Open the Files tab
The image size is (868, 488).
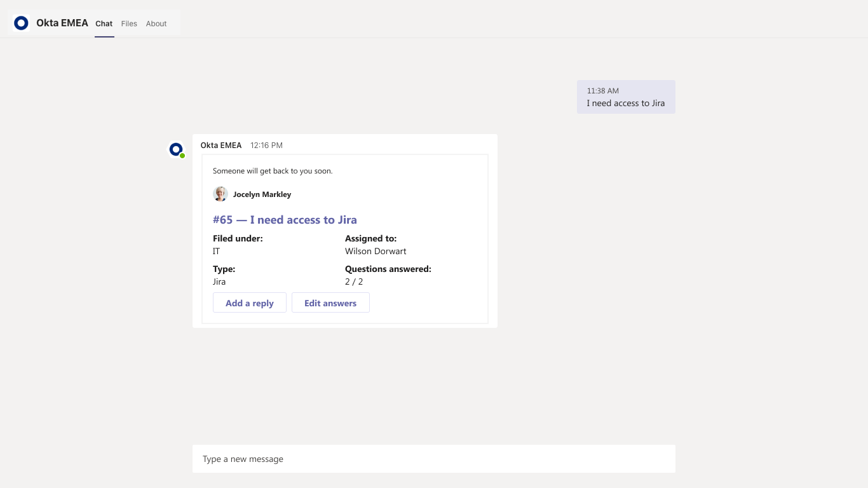[129, 24]
